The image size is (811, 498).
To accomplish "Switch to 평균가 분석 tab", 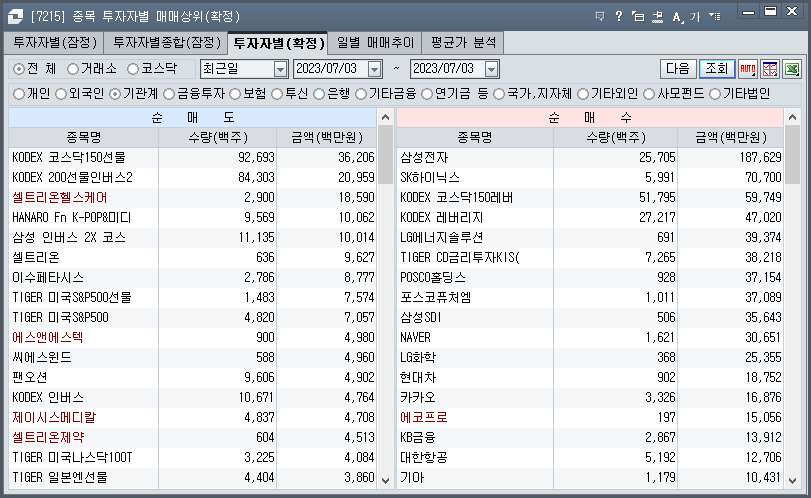I will point(463,43).
